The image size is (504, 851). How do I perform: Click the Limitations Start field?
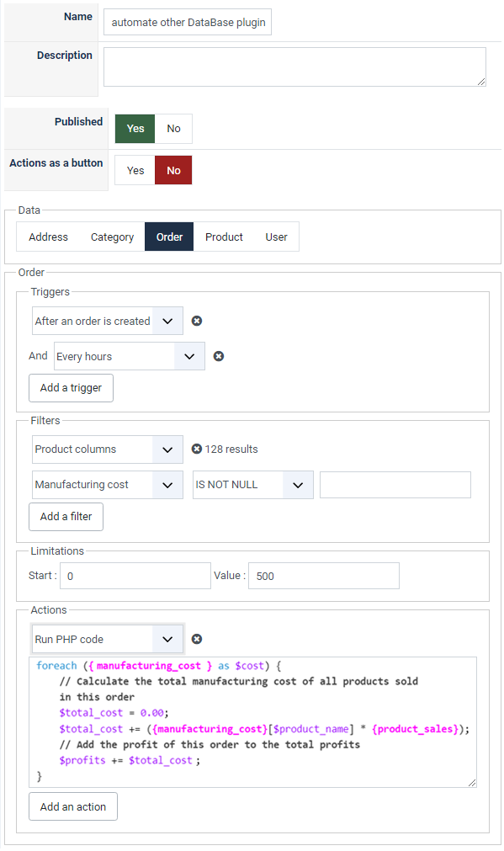click(135, 576)
